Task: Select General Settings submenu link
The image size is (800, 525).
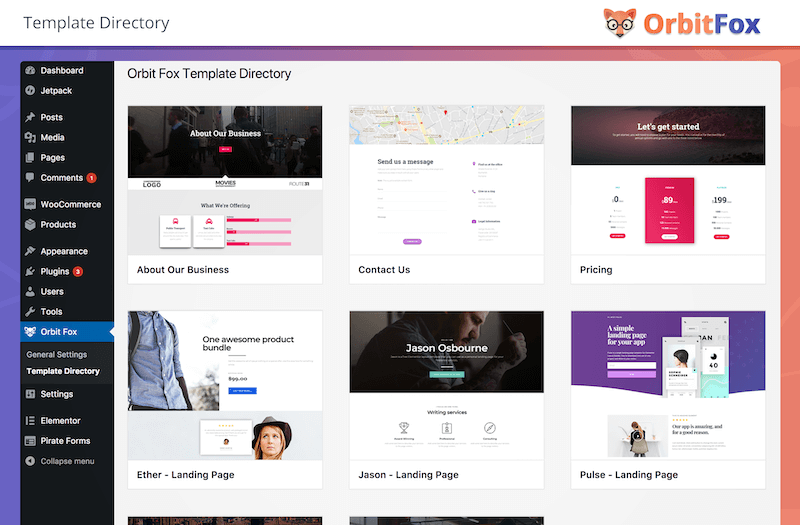Action: pos(57,354)
